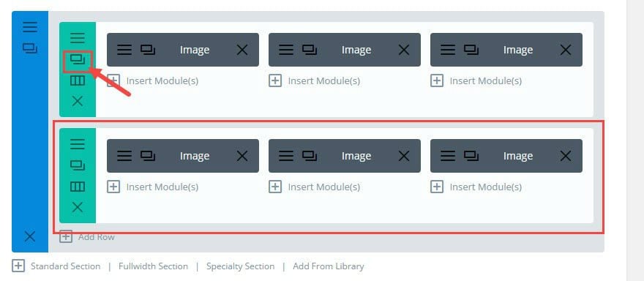The image size is (644, 281).
Task: Open first row settings hamburger icon
Action: tap(78, 38)
